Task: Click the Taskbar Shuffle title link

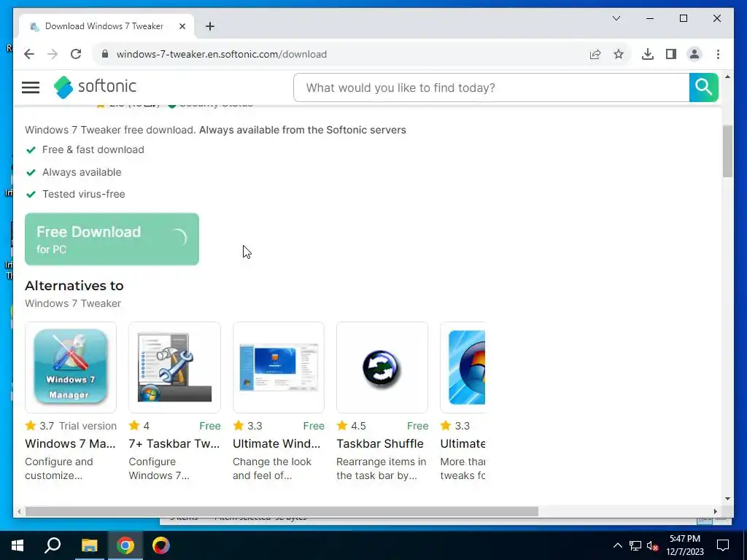Action: coord(379,444)
